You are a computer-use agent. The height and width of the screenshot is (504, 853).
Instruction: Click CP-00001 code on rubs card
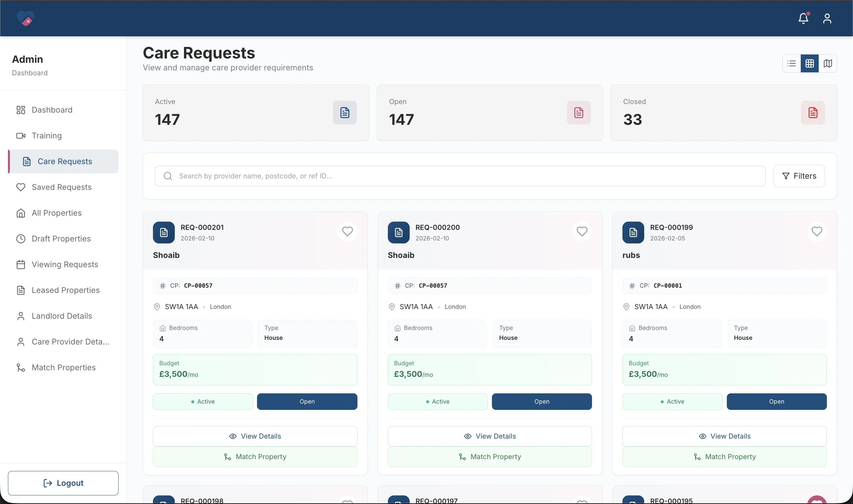(x=668, y=286)
